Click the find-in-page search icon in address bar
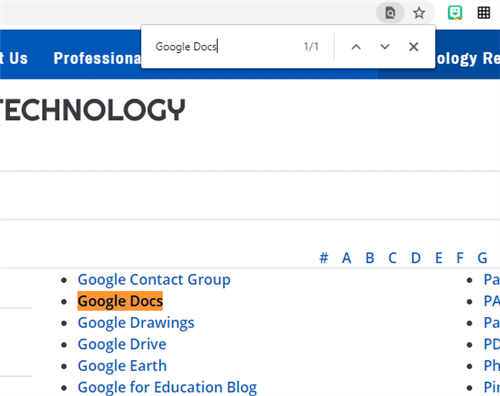Screen dimensions: 500x396 pos(390,13)
